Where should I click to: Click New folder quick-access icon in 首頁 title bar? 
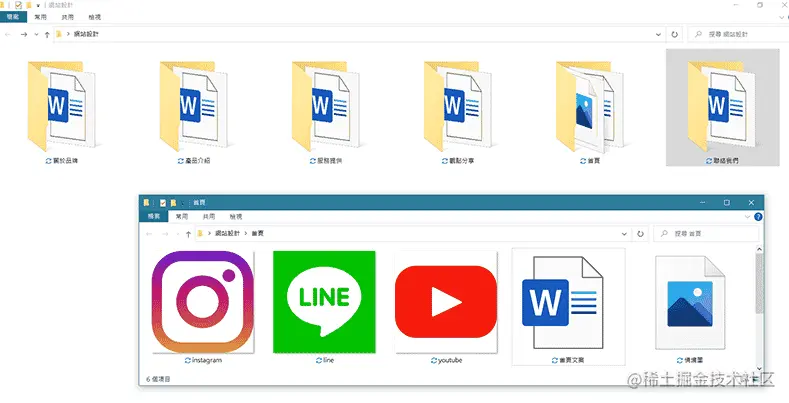click(173, 203)
